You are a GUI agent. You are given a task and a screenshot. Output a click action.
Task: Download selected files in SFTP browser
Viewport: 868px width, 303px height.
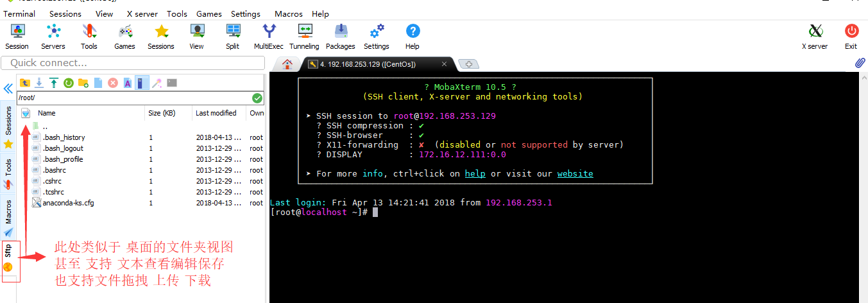(39, 83)
